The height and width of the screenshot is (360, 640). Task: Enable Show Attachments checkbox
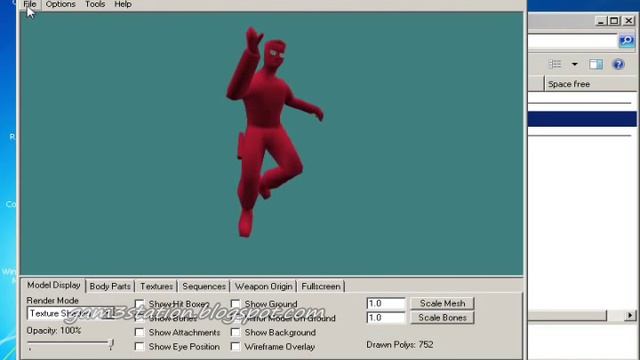tap(139, 332)
